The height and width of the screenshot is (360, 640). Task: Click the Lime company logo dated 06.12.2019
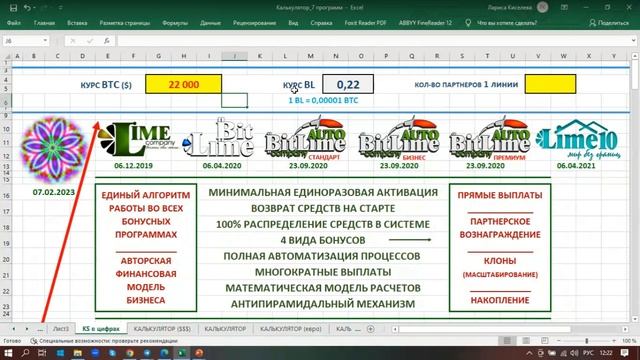[x=138, y=140]
